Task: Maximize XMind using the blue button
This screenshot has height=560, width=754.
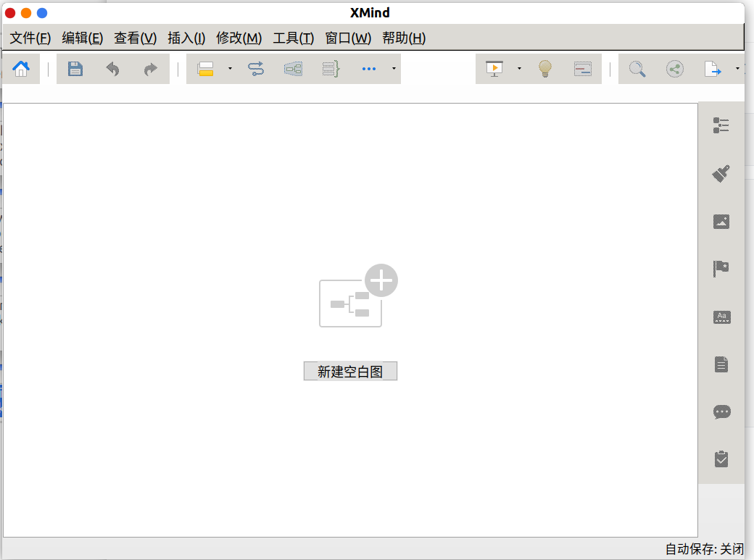Action: [42, 13]
